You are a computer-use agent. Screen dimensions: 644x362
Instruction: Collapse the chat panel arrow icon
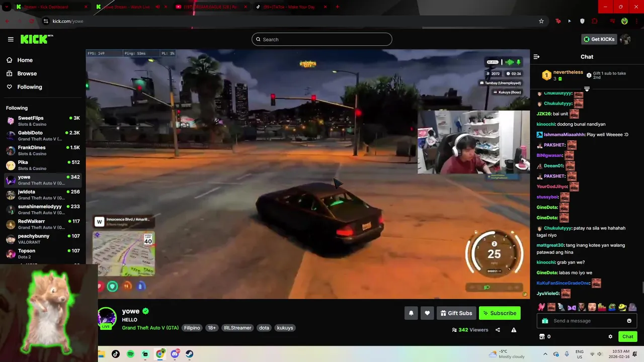click(536, 57)
